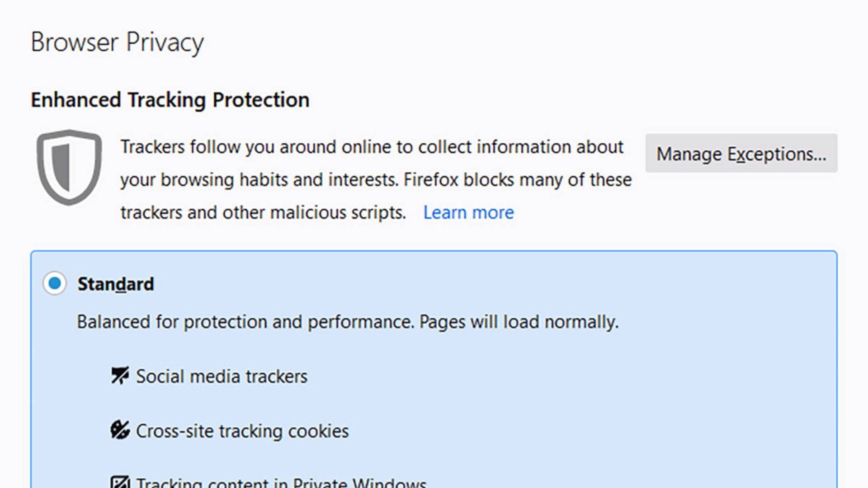Click Tracking content in Private Windows text
Image resolution: width=868 pixels, height=488 pixels.
[281, 483]
